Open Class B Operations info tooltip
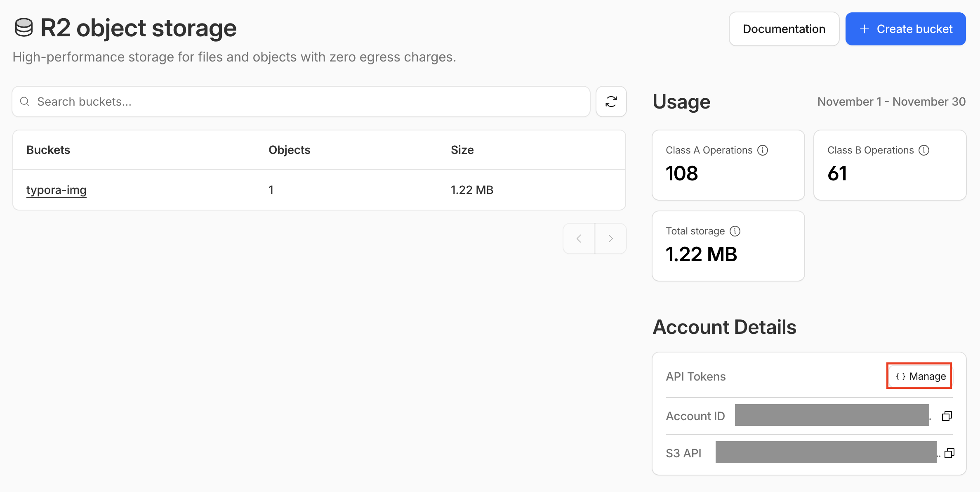This screenshot has height=492, width=980. coord(924,150)
